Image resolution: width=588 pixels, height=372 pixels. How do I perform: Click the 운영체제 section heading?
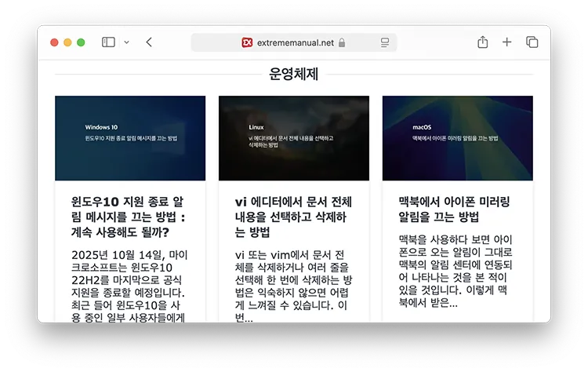tap(294, 74)
